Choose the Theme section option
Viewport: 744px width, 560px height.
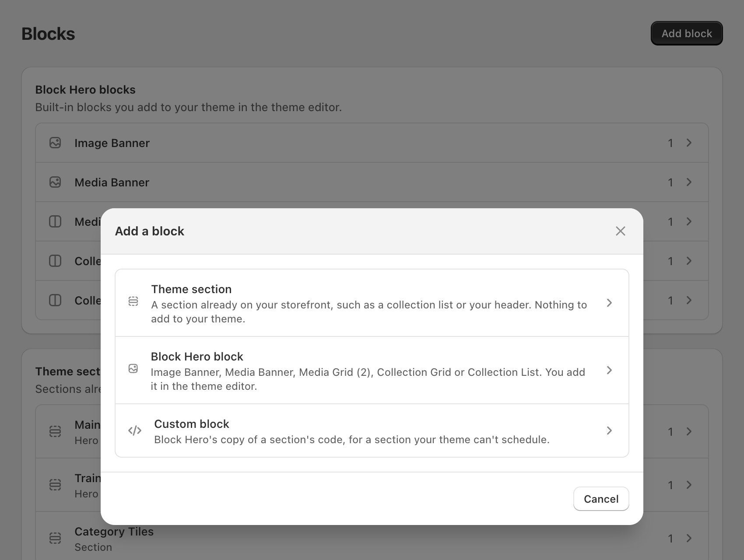(x=372, y=303)
